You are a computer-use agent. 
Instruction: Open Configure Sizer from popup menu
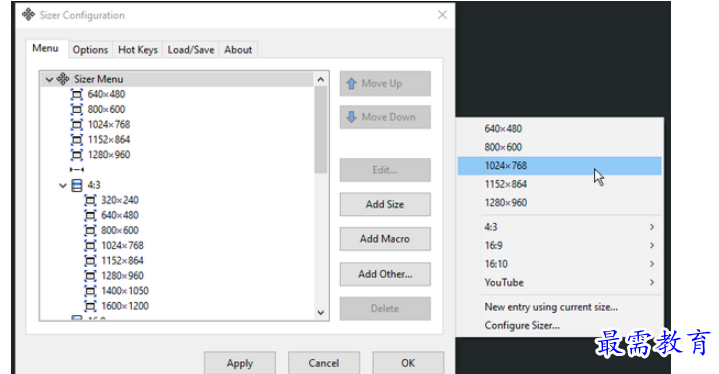pyautogui.click(x=559, y=325)
